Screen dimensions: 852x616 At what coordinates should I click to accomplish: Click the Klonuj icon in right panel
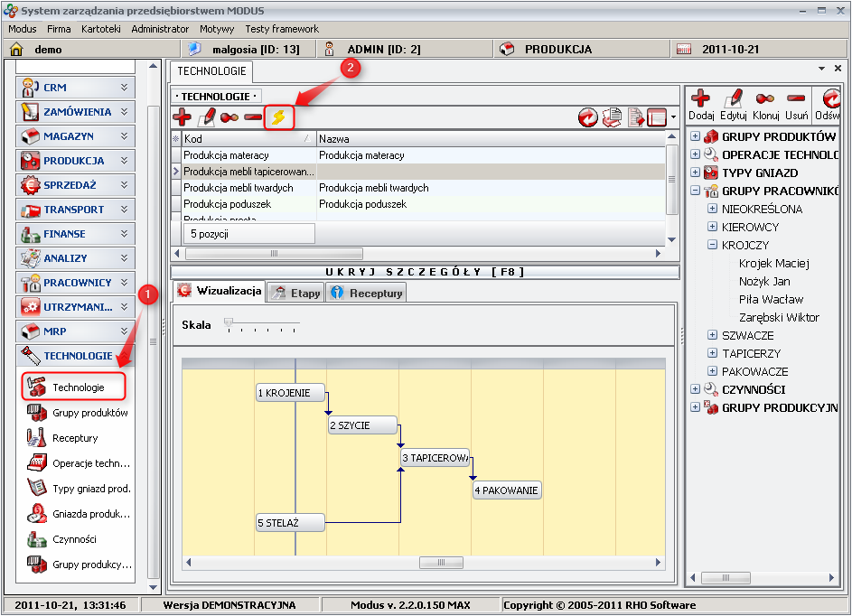(x=765, y=99)
